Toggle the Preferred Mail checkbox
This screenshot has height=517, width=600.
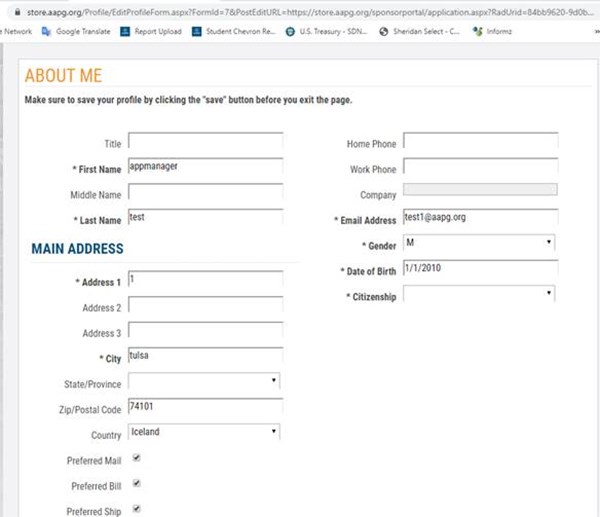136,459
